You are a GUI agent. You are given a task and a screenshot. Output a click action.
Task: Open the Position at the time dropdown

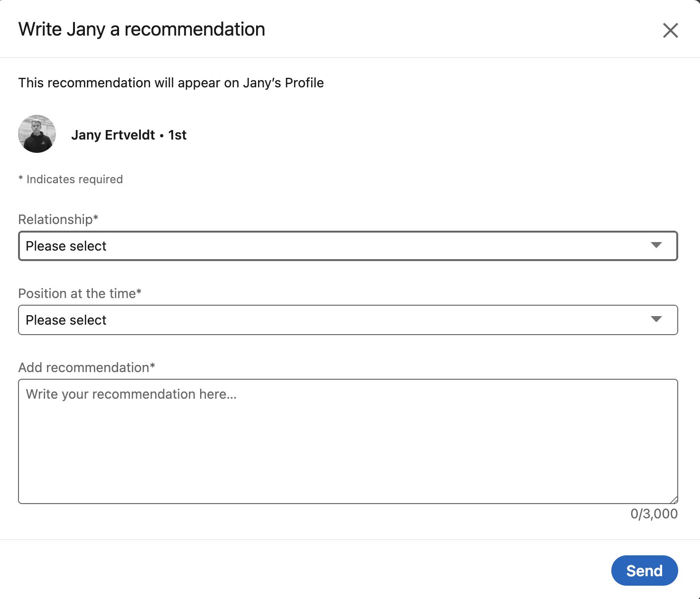click(348, 320)
